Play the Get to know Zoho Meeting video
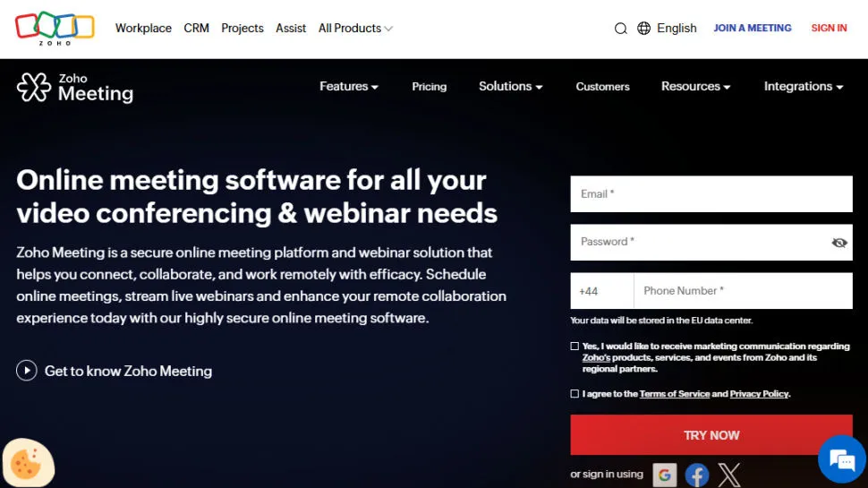The width and height of the screenshot is (868, 488). 27,371
